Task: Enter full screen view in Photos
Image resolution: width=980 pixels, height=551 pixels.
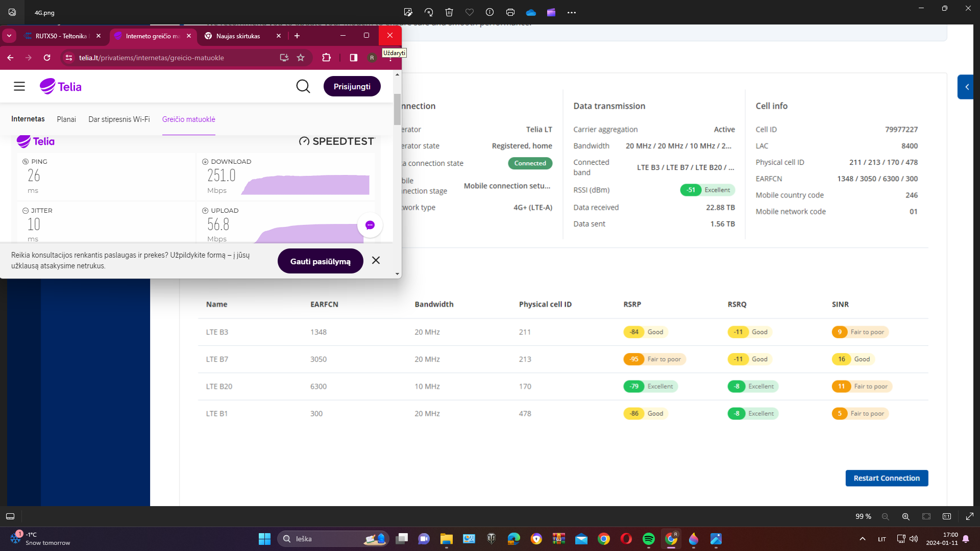Action: click(970, 516)
